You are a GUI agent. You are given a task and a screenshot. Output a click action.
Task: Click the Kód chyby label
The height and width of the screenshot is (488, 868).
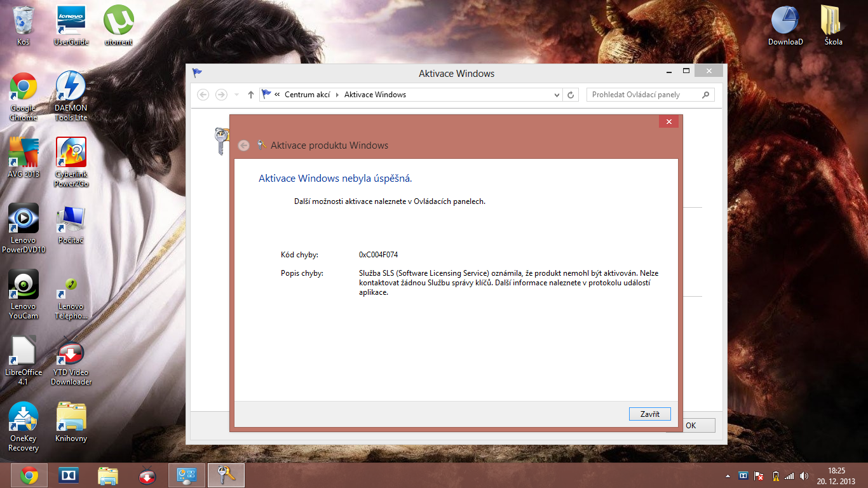[299, 255]
